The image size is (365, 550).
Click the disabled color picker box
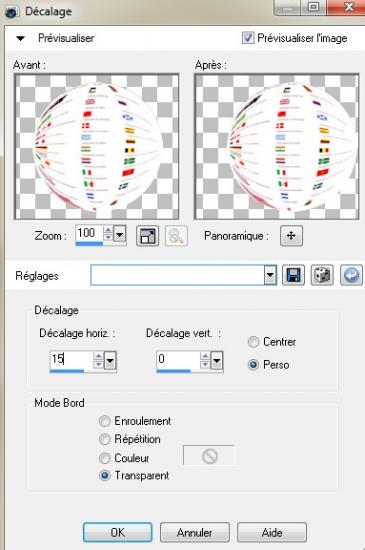(209, 456)
